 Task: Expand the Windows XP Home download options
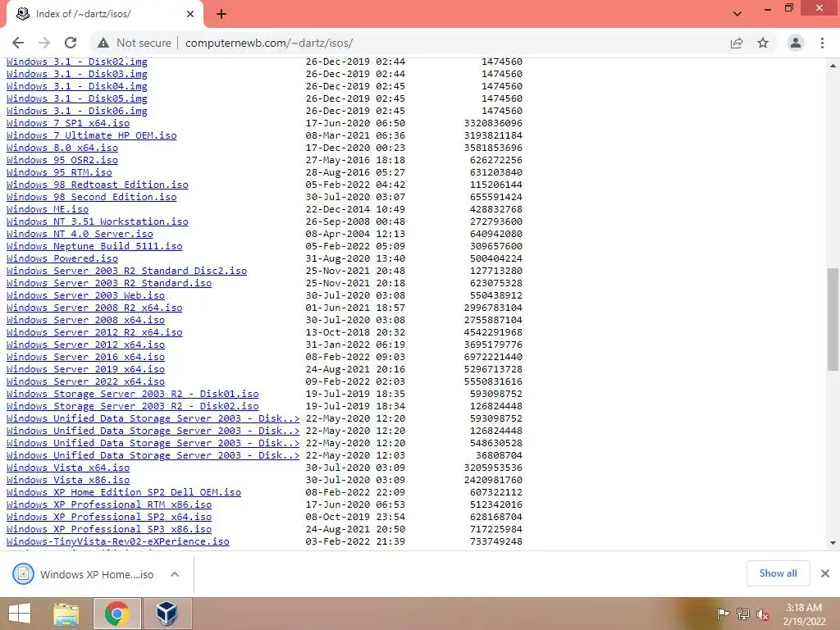(x=175, y=574)
